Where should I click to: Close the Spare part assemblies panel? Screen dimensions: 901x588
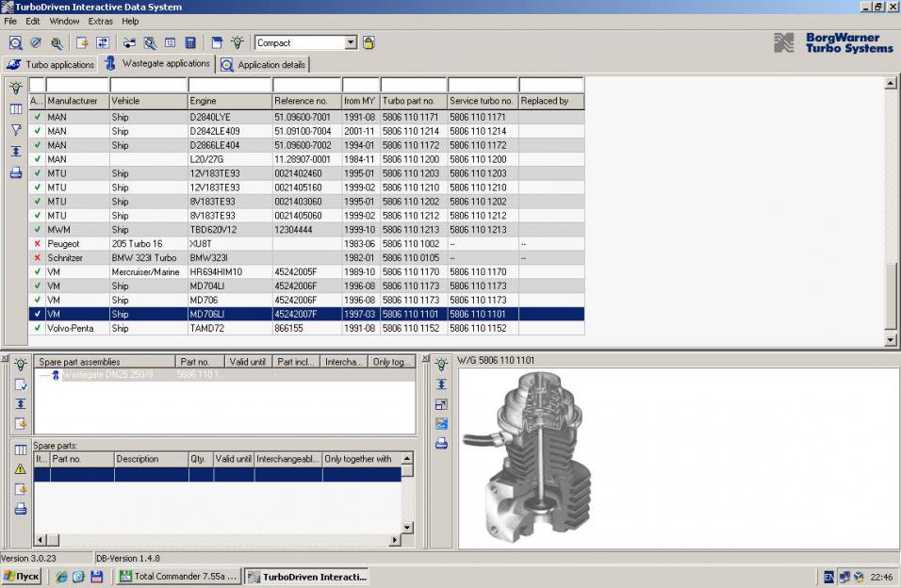[5, 359]
